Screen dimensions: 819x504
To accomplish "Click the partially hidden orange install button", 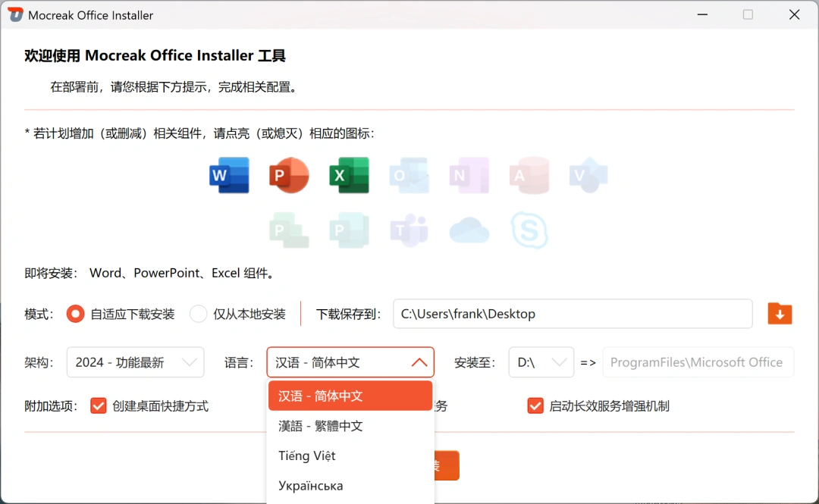I will (447, 465).
